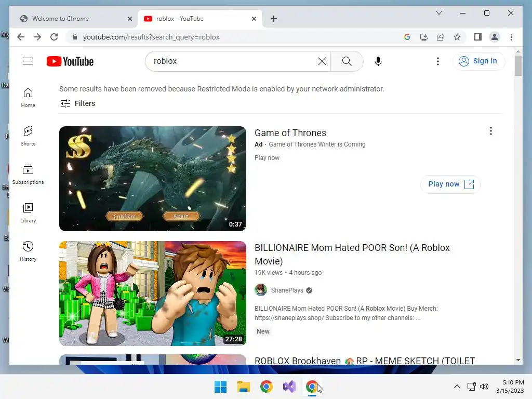Open ROBLOX Brookhaven RP video title
The height and width of the screenshot is (399, 532).
click(x=365, y=361)
